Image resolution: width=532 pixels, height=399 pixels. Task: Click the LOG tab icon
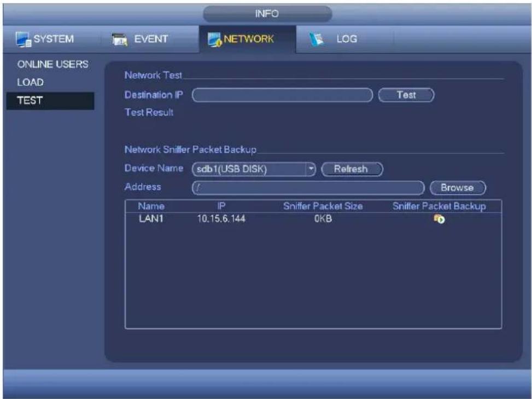[x=316, y=40]
